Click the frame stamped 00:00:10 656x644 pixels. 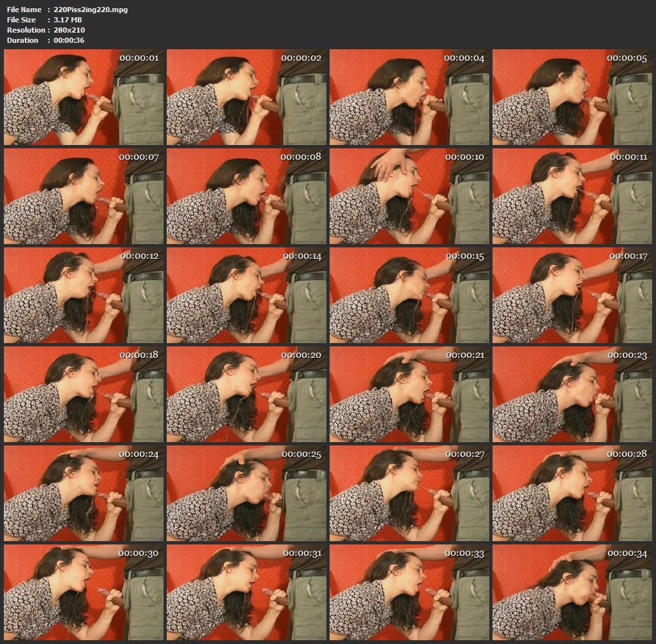click(x=409, y=196)
